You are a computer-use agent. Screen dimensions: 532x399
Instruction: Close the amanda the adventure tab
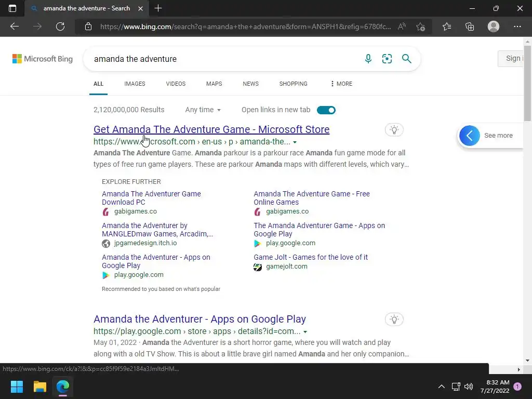pyautogui.click(x=140, y=8)
